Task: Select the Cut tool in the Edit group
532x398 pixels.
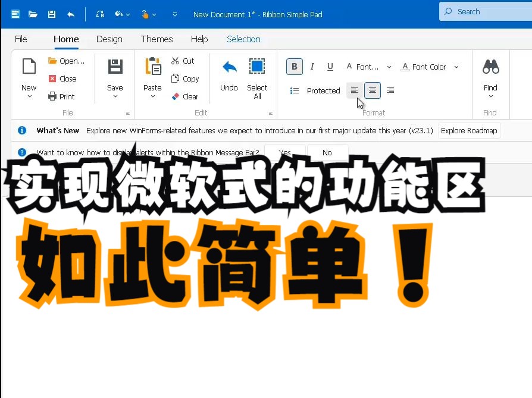Action: click(176, 61)
